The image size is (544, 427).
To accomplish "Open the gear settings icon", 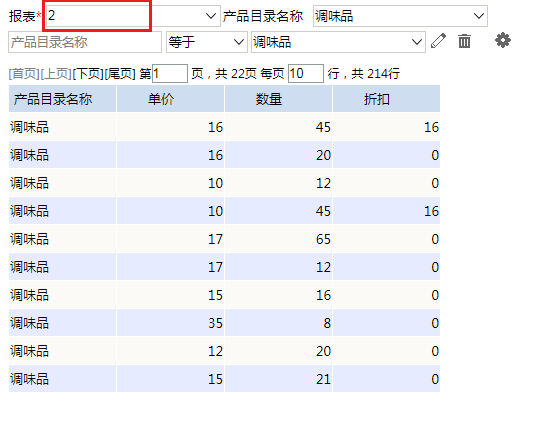I will pyautogui.click(x=503, y=41).
